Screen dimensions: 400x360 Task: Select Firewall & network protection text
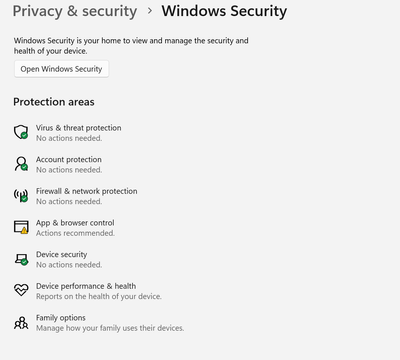pos(87,191)
